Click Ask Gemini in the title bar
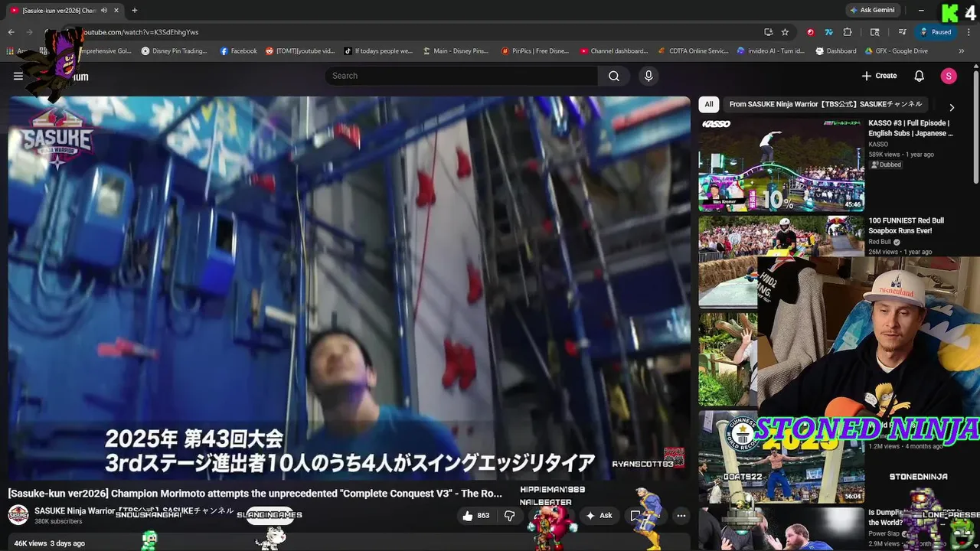The width and height of the screenshot is (980, 551). [871, 11]
